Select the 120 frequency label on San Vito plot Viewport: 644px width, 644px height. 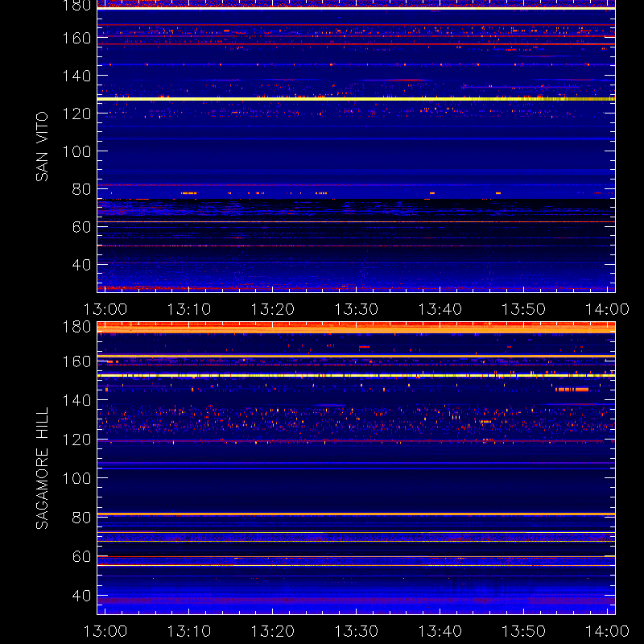76,114
